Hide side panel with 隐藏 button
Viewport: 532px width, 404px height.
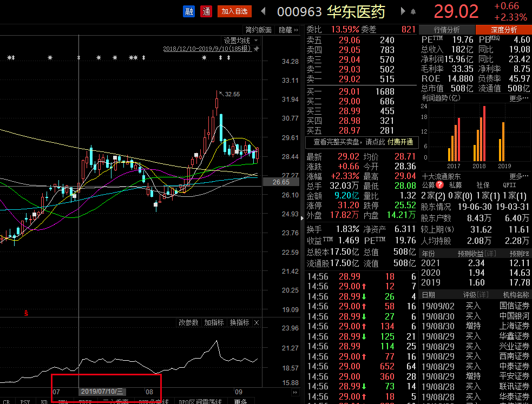(x=288, y=30)
